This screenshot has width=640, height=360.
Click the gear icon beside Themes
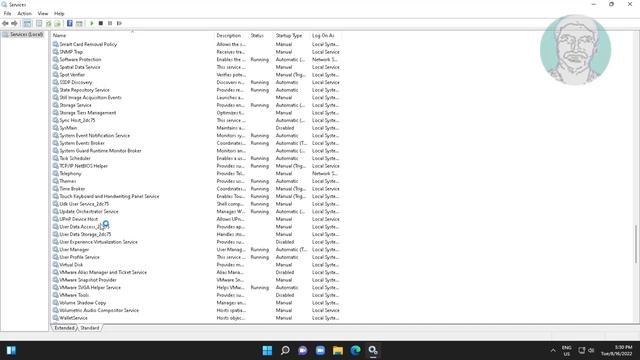(x=56, y=181)
